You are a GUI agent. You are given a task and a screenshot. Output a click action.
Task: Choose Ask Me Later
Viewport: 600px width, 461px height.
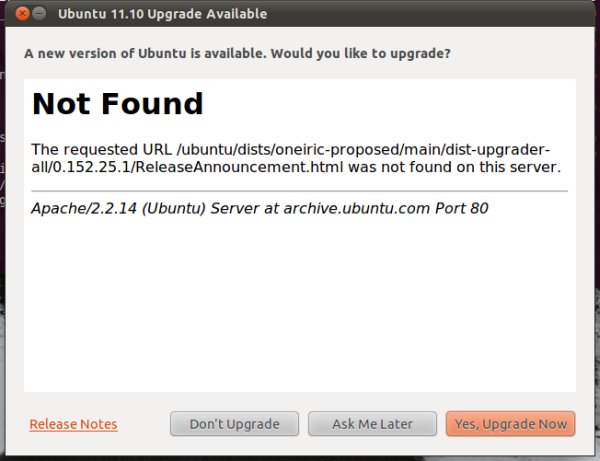click(x=372, y=424)
